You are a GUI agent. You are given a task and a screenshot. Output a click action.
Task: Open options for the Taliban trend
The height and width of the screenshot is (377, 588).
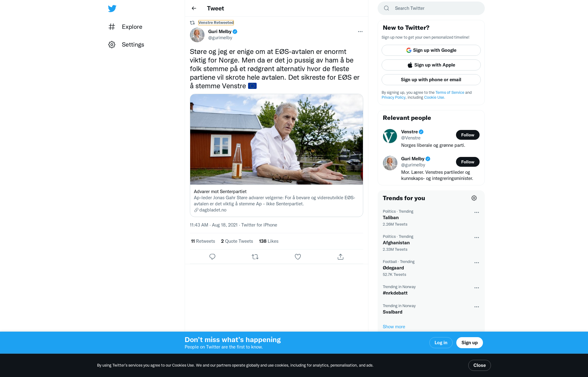coord(477,212)
